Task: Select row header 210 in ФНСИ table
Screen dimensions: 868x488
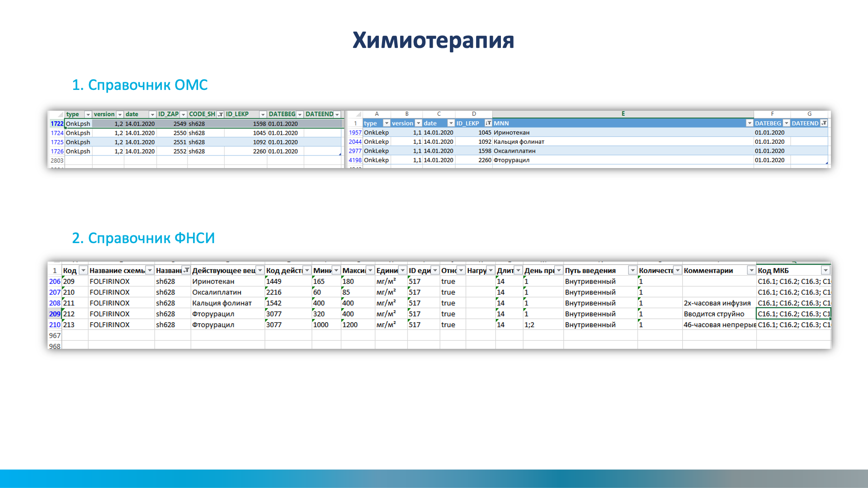Action: click(55, 325)
